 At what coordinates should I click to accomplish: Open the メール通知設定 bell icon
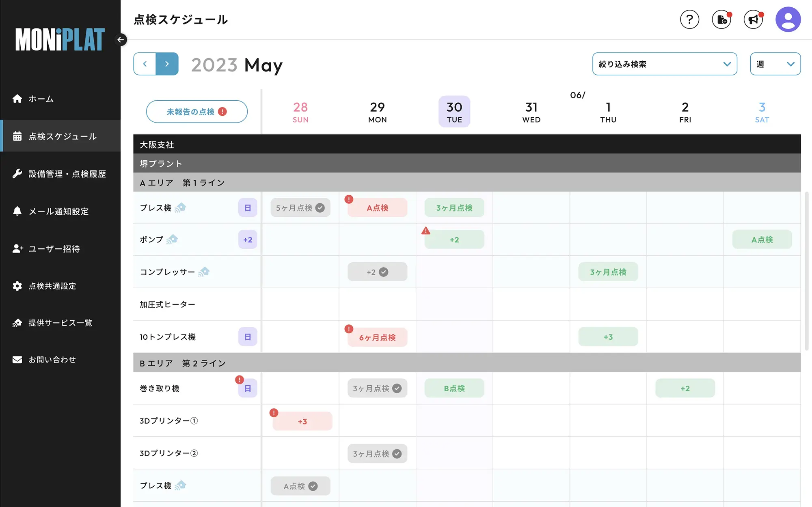(x=17, y=211)
